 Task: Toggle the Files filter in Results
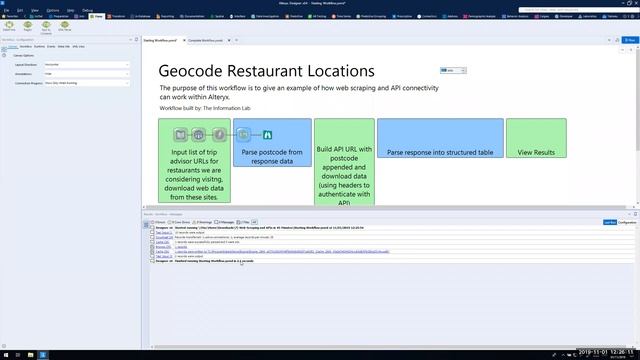(243, 222)
